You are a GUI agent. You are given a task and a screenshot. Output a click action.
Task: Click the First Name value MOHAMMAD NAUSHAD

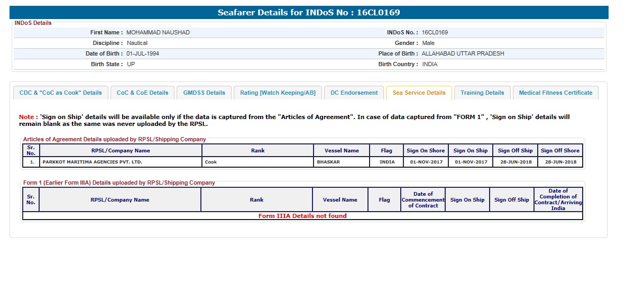pos(158,33)
